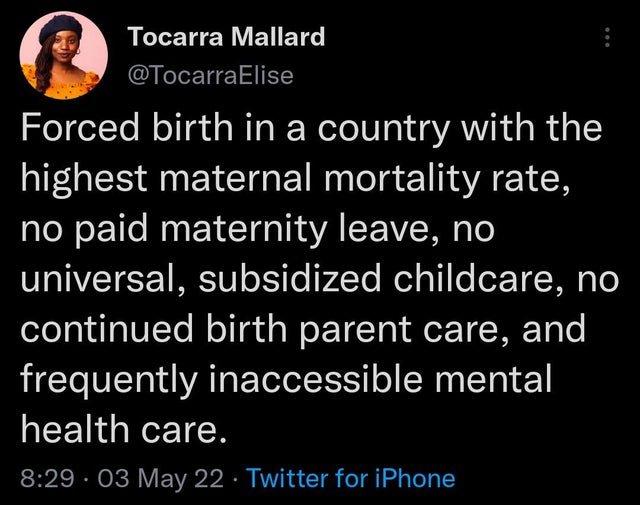Open Tocarra Mallard's profile picture

[64, 56]
